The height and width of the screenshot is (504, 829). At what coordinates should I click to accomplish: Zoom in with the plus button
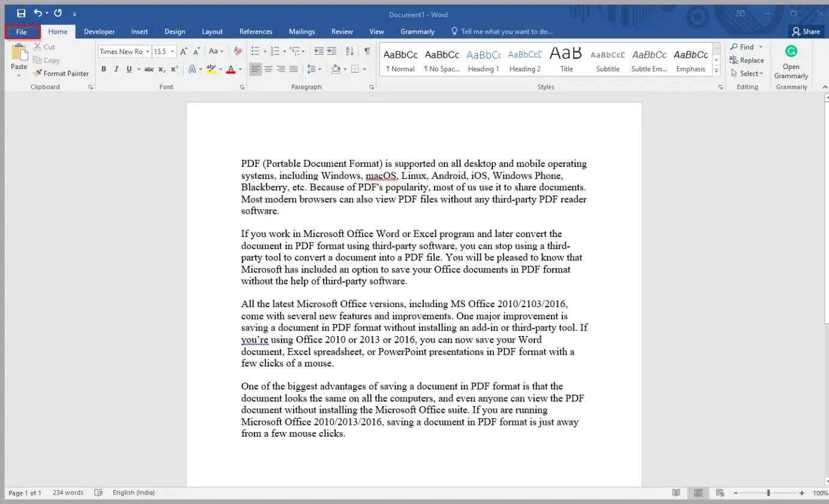coord(802,493)
